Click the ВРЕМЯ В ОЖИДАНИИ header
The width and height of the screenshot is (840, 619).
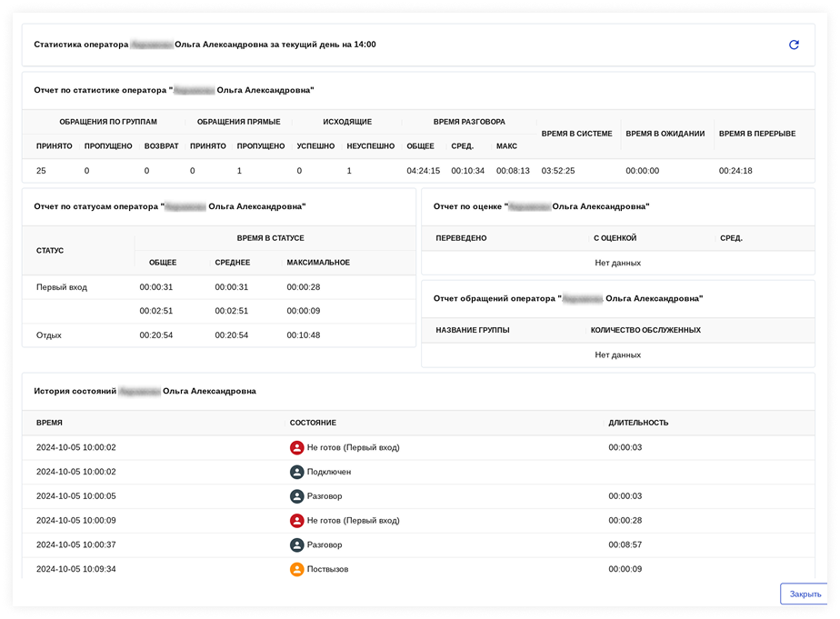pyautogui.click(x=665, y=134)
